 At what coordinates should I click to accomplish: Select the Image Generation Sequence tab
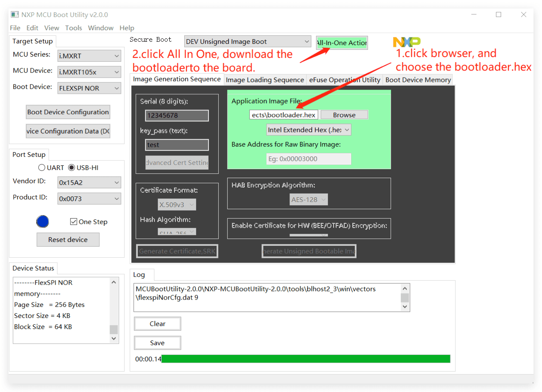[x=177, y=79]
